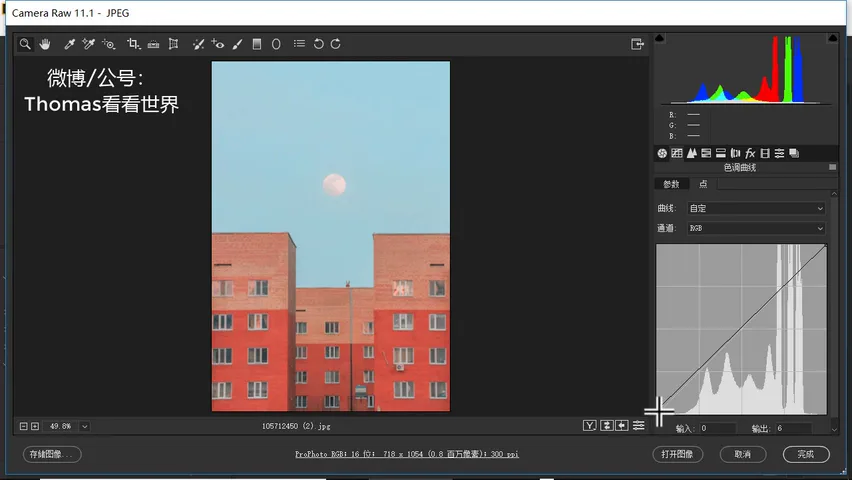Open the zoom level dropdown arrow
852x480 pixels.
tap(84, 427)
